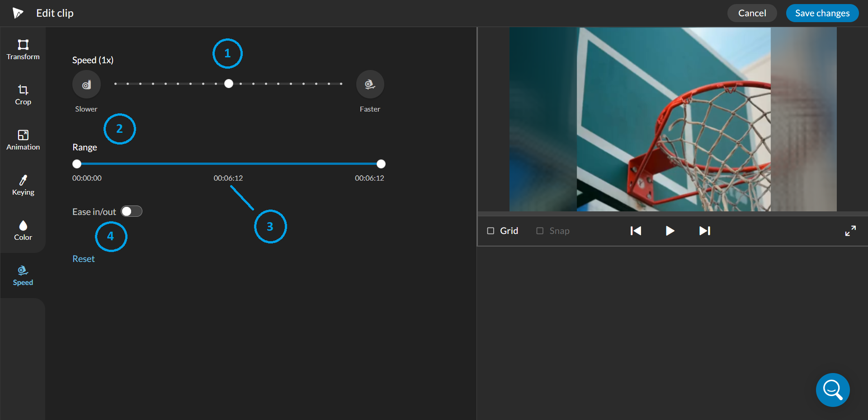The width and height of the screenshot is (868, 420).
Task: Toggle the Ease in/out switch
Action: tap(132, 211)
